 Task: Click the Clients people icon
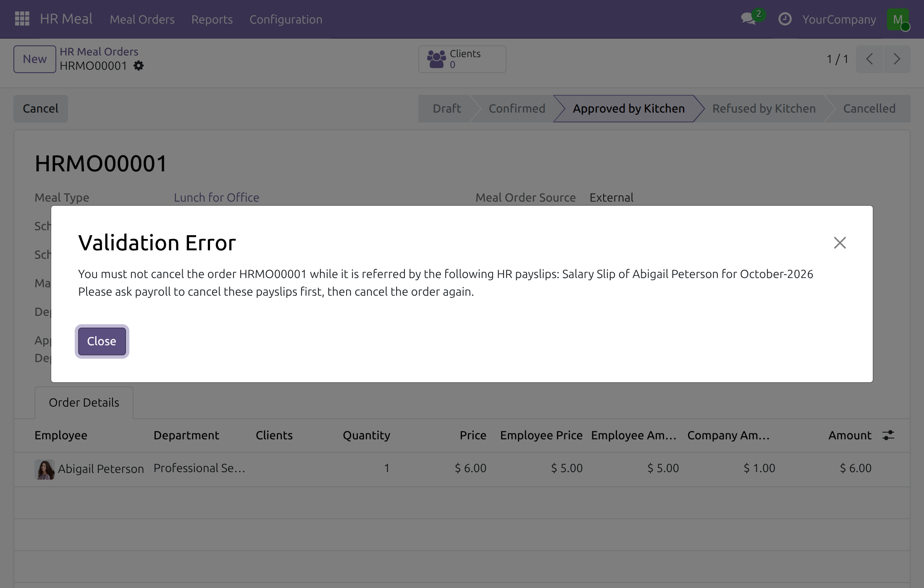(436, 59)
